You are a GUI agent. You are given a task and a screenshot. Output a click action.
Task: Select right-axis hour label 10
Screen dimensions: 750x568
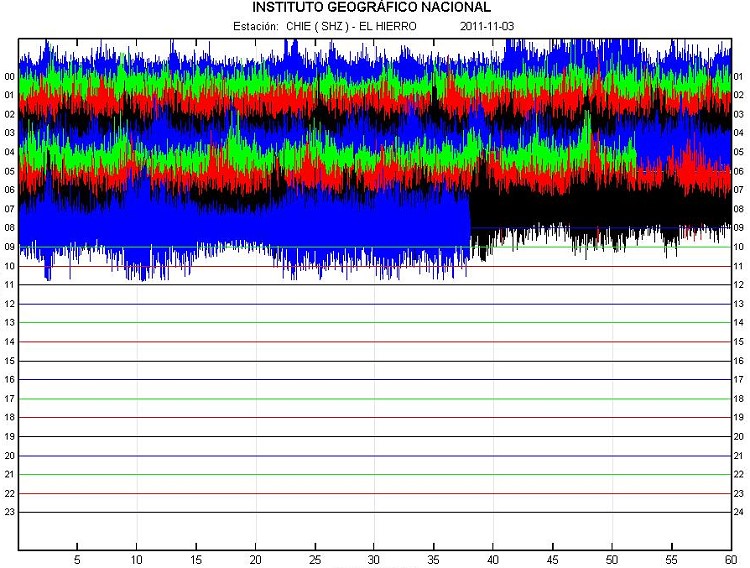click(x=739, y=247)
